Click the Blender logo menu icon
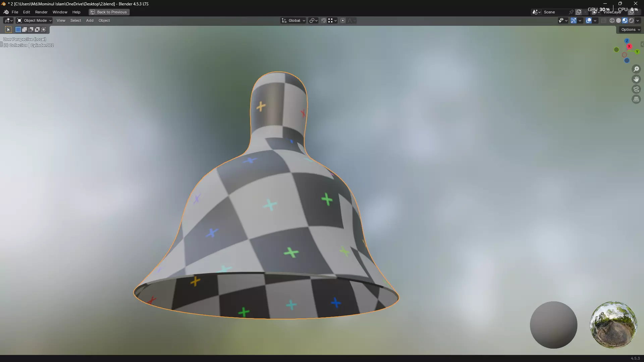Screen dimensions: 644x362 pos(6,12)
